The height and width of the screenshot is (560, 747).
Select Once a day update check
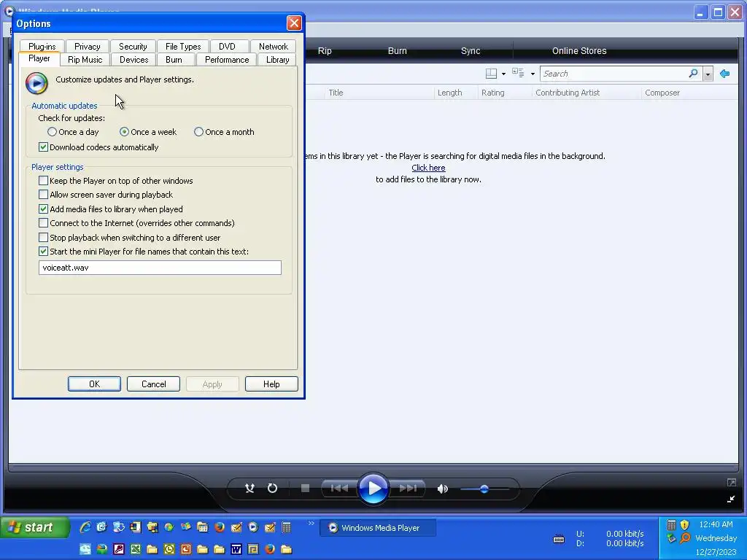point(73,132)
